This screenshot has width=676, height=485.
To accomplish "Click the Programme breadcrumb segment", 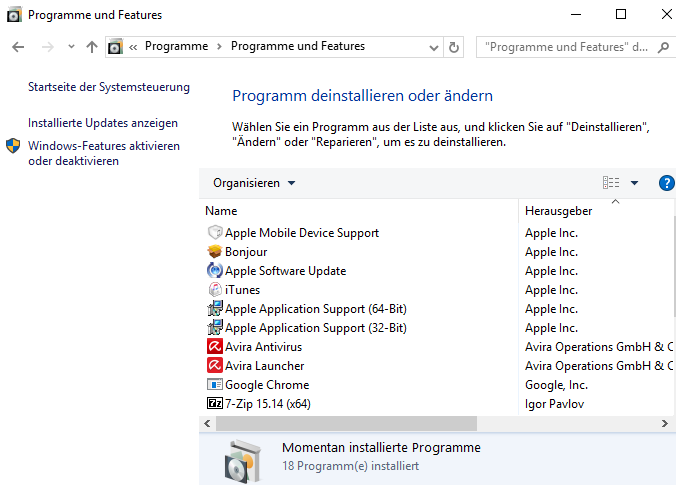I will (x=176, y=46).
